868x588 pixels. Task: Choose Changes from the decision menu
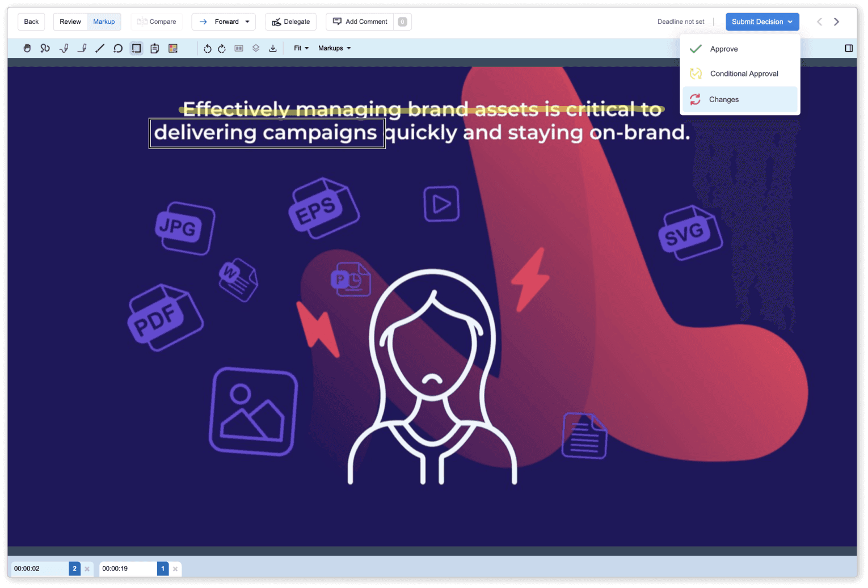[x=724, y=99]
